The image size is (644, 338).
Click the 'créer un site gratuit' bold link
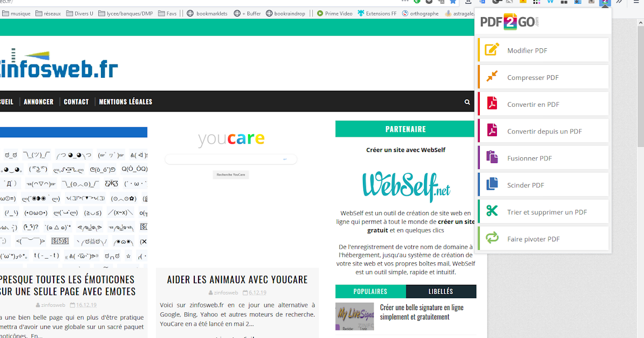coord(421,226)
